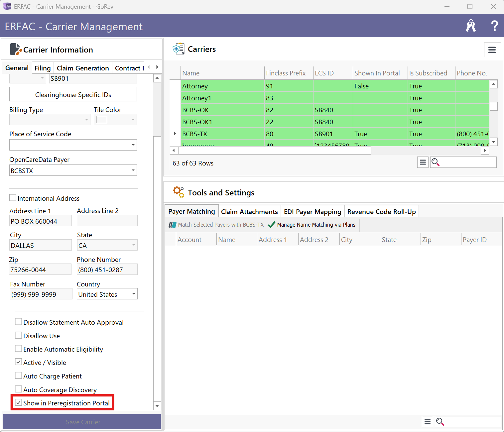504x432 pixels.
Task: Open the Place of Service Code dropdown
Action: [x=73, y=145]
